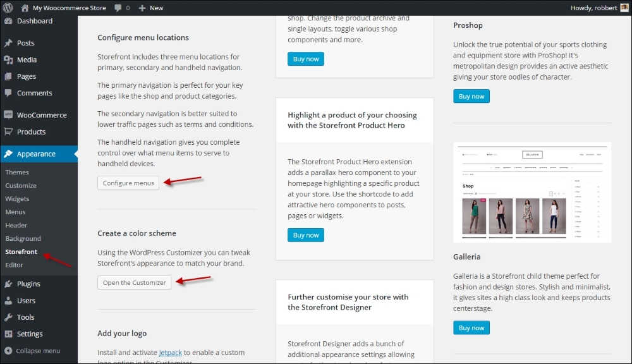Open Themes under Appearance
This screenshot has width=632, height=364.
[x=17, y=172]
